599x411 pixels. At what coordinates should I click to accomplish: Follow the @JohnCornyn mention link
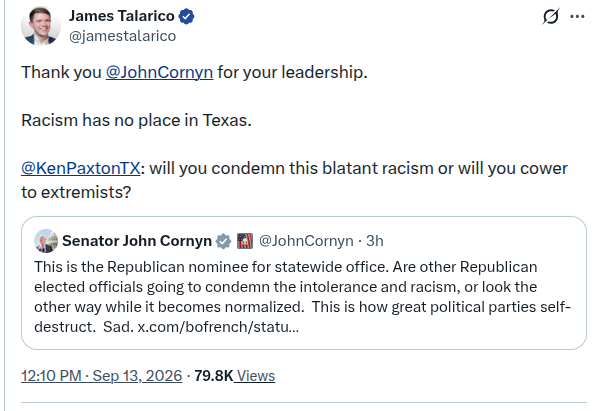(x=159, y=72)
